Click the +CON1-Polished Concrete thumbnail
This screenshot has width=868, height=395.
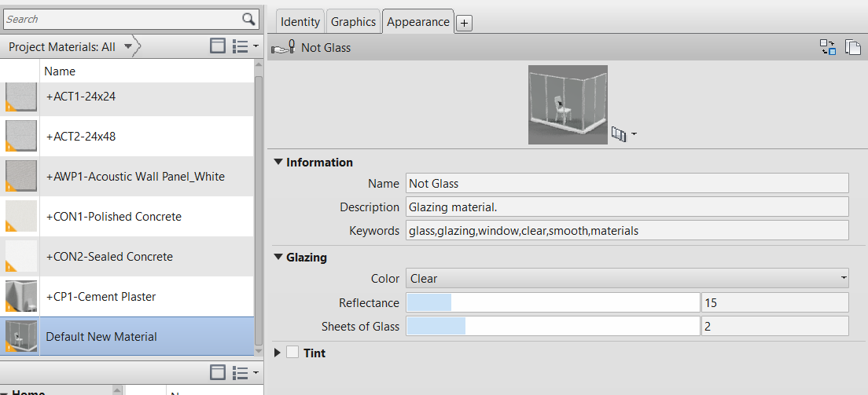[21, 216]
